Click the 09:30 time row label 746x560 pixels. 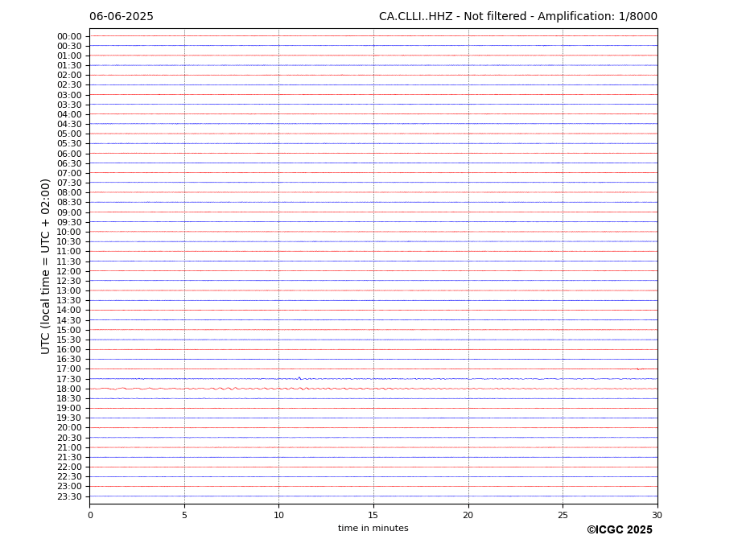pos(69,222)
